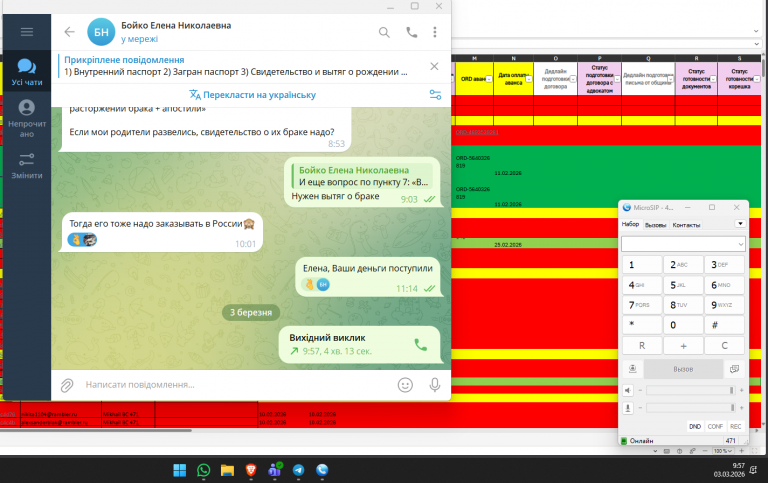Open Microsoft Teams from the taskbar
Image resolution: width=768 pixels, height=483 pixels.
pos(275,470)
